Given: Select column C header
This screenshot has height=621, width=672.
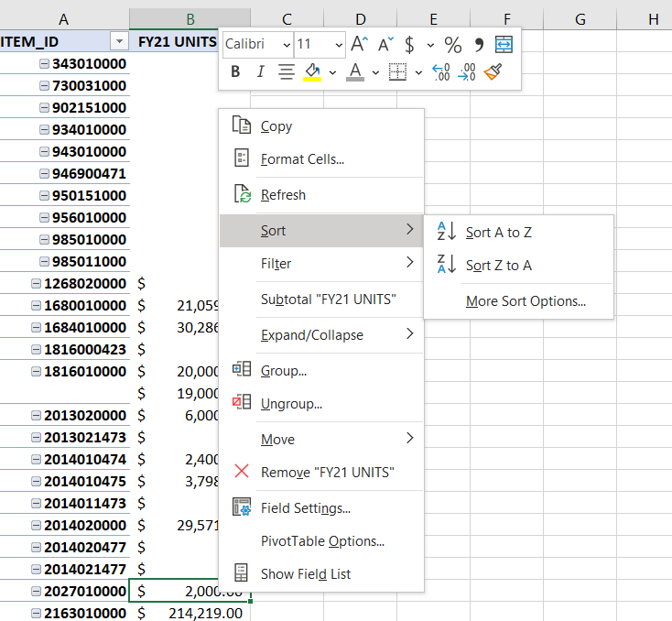Looking at the screenshot, I should point(287,19).
